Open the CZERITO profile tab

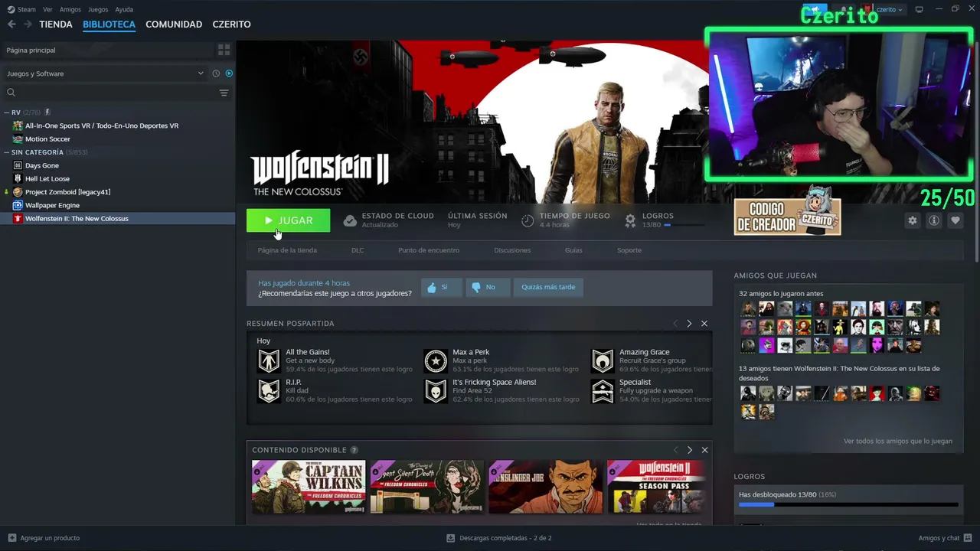point(231,24)
